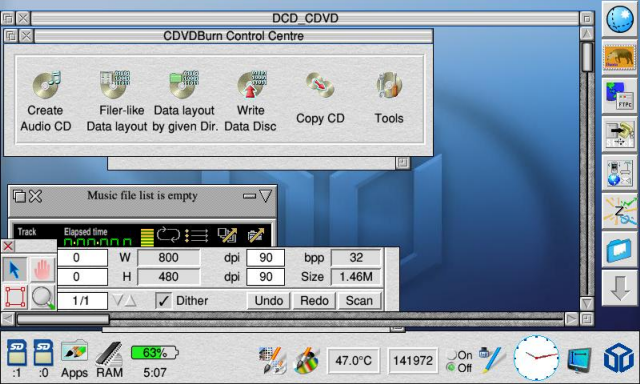
Task: Select the blue arrow pointer tool
Action: 15,270
